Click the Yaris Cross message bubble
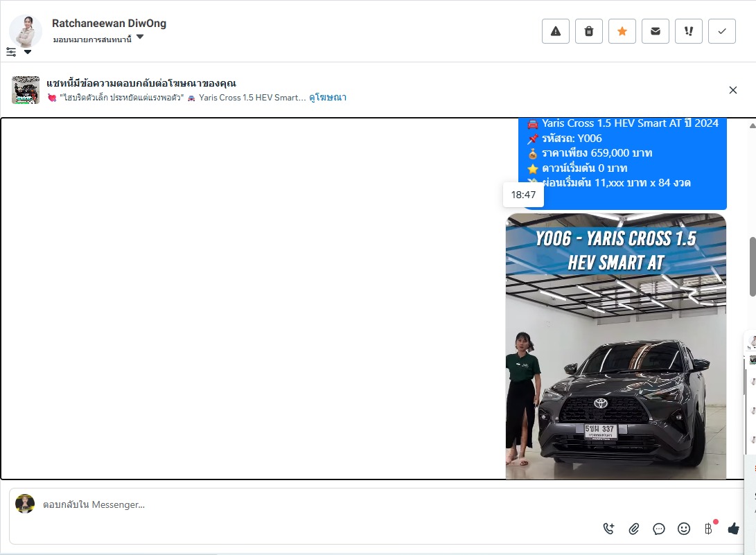The image size is (756, 555). (x=622, y=164)
